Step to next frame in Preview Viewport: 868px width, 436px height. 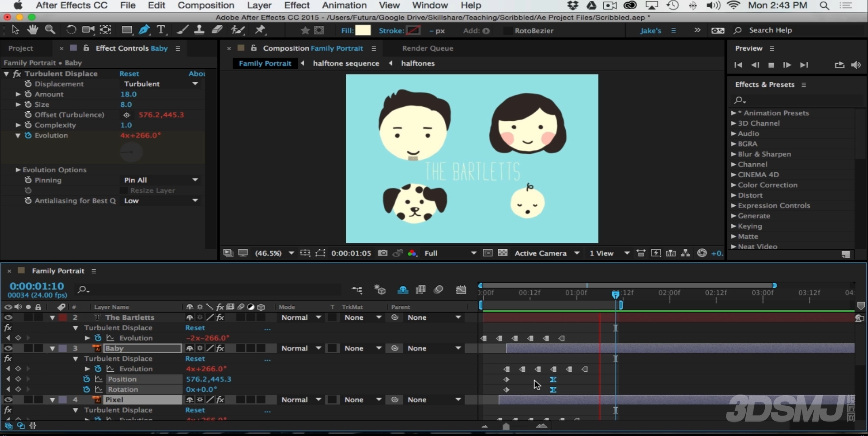pyautogui.click(x=787, y=65)
